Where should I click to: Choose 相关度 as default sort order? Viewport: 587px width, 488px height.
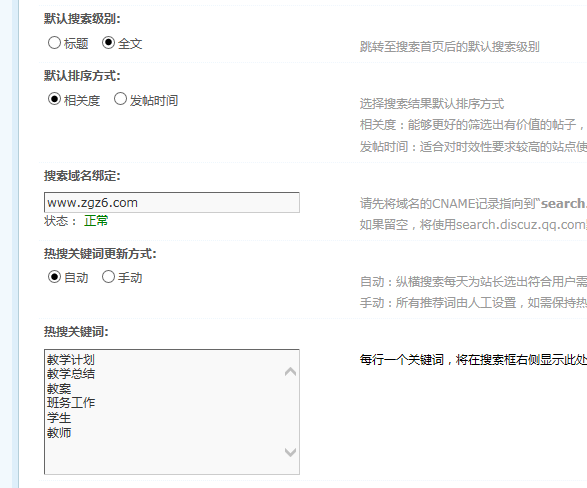(x=54, y=99)
